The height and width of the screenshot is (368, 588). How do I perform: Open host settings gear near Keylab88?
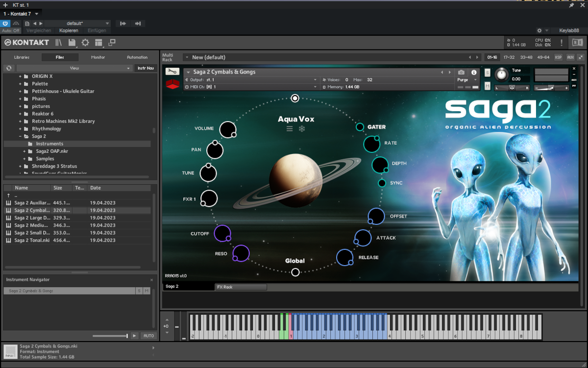click(539, 30)
